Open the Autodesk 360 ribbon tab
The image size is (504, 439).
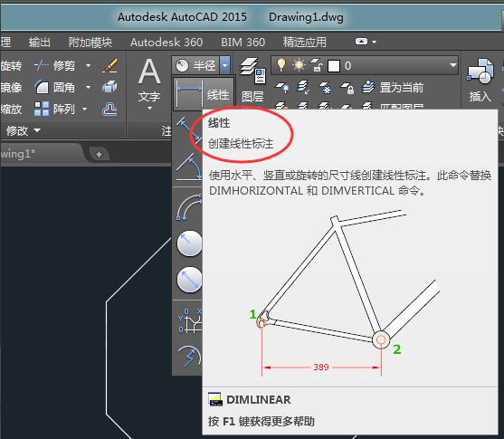coord(166,43)
